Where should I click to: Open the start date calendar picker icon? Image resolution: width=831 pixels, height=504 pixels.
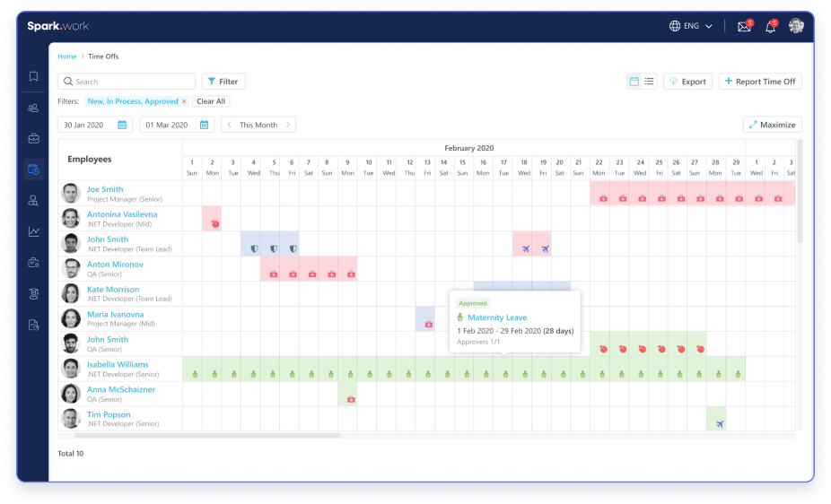[x=122, y=125]
